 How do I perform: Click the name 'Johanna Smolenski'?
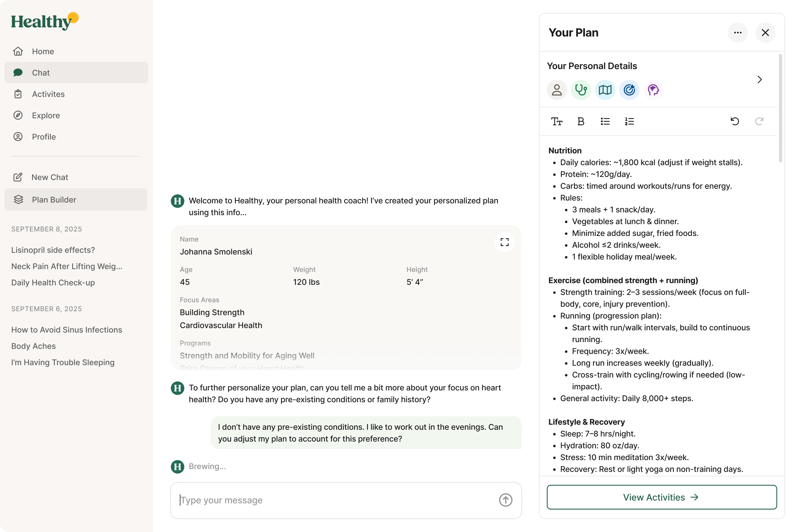[x=216, y=252]
